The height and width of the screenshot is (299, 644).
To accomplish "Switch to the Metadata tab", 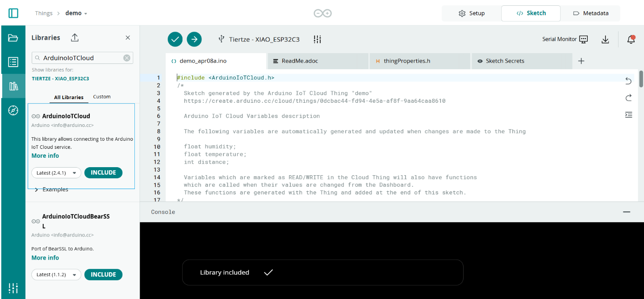I will tap(591, 13).
